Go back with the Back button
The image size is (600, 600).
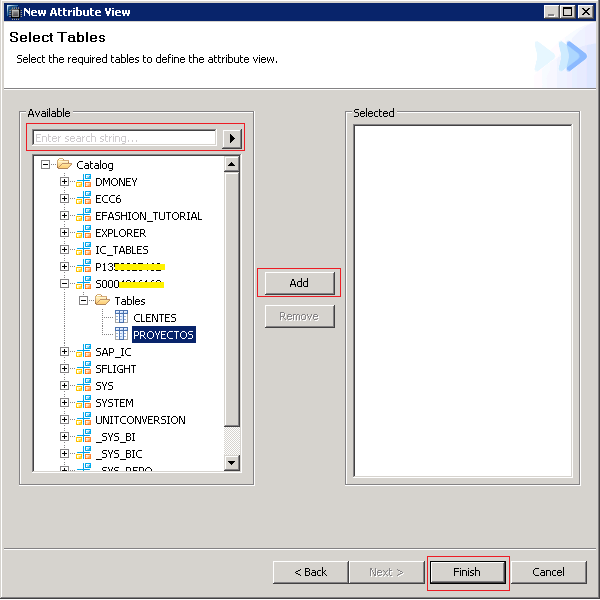pos(310,572)
